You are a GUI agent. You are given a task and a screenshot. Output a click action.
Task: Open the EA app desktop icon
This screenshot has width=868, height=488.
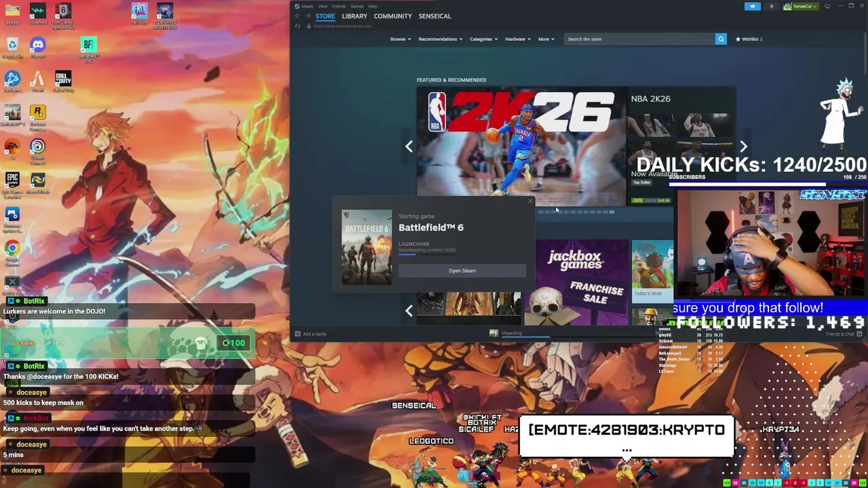(x=12, y=149)
